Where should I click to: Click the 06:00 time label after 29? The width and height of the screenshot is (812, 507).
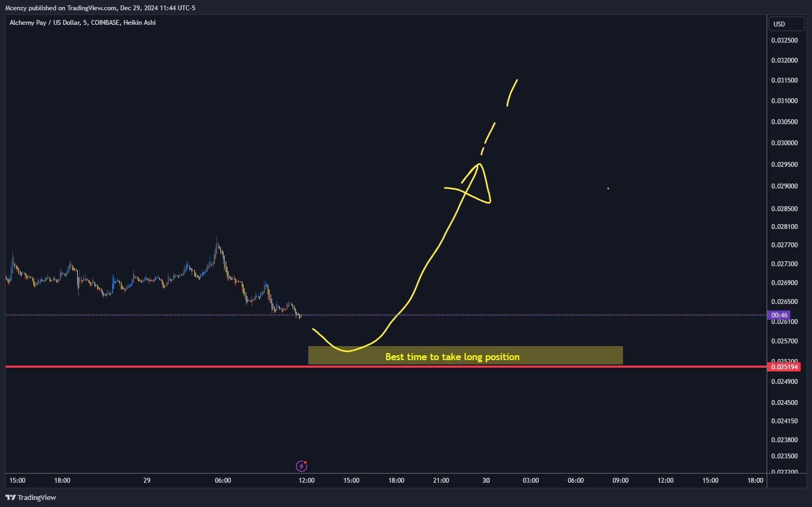point(223,481)
